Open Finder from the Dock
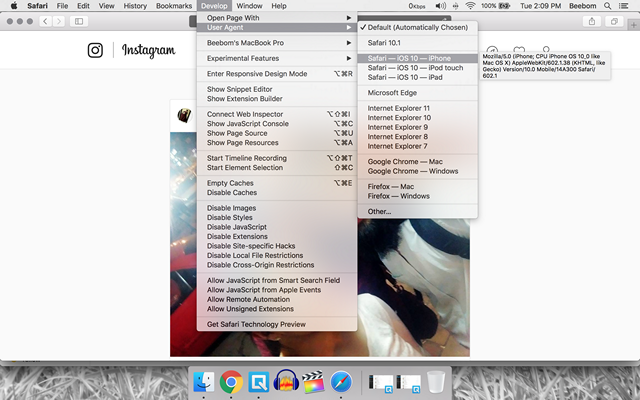The image size is (640, 400). (x=204, y=382)
